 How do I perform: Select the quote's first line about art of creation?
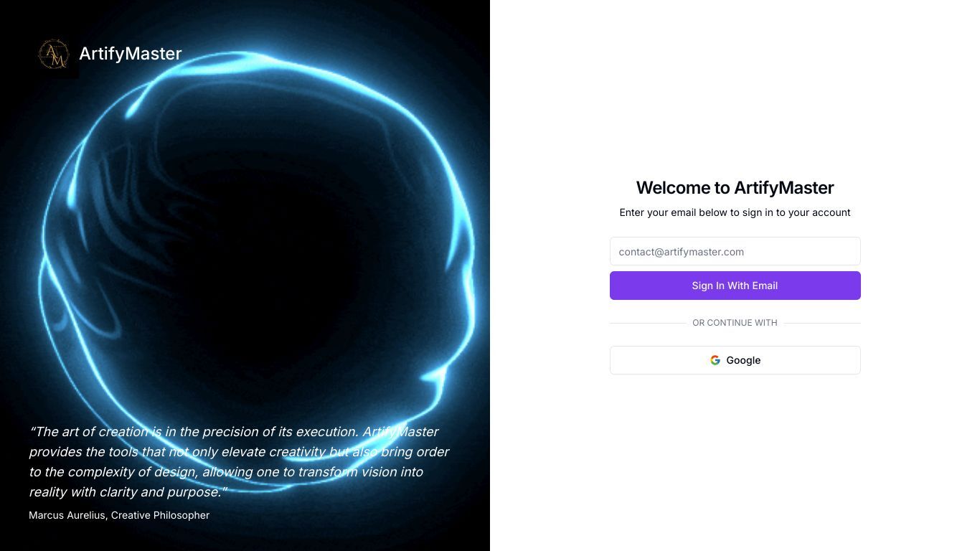pos(234,432)
